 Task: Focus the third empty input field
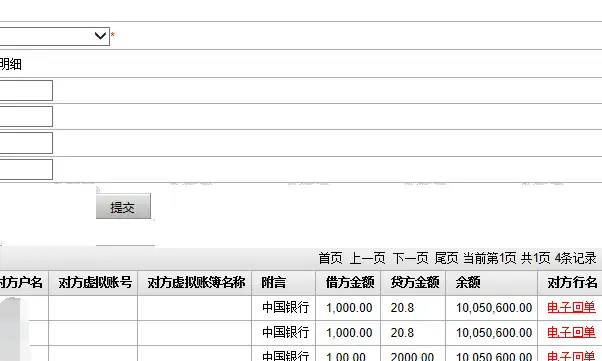pyautogui.click(x=26, y=143)
